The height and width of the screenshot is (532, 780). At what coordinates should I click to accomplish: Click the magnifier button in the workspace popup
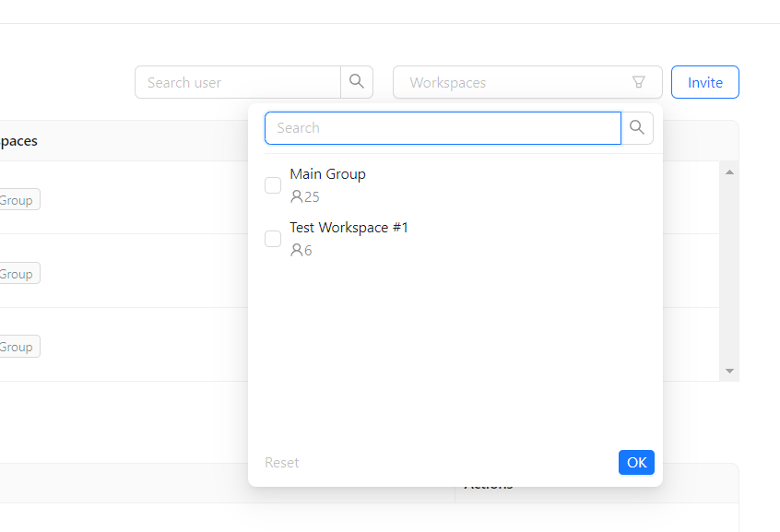pos(637,128)
